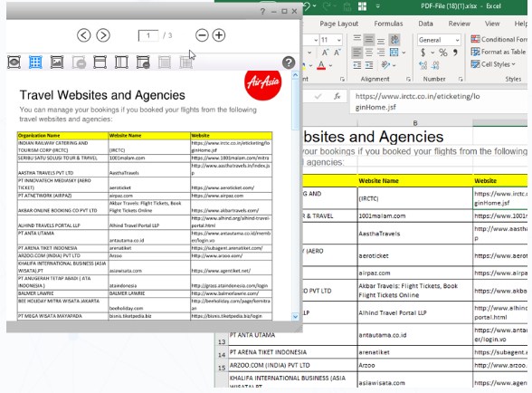Viewport: 532px width, 393px height.
Task: Open the Merge & Center dropdown arrow
Action: (404, 53)
